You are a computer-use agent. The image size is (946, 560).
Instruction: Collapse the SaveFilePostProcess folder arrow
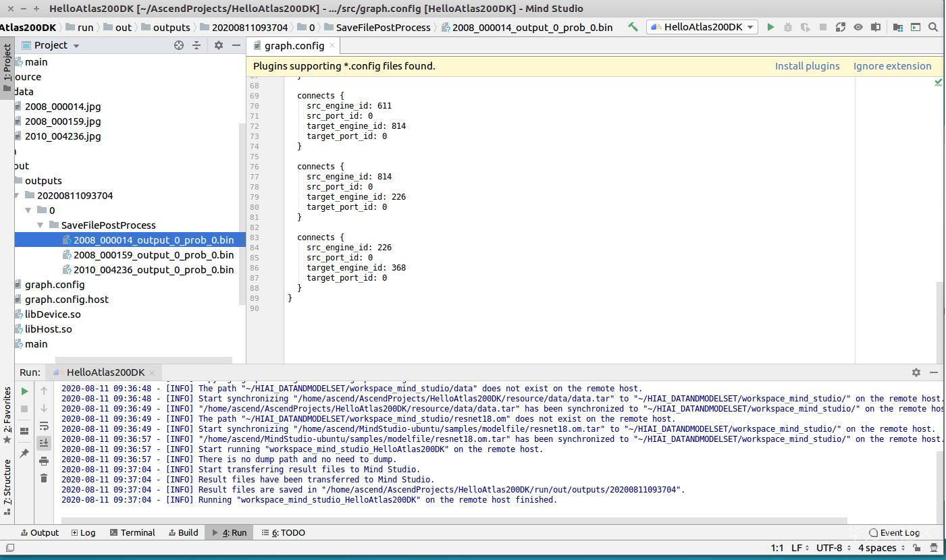(x=41, y=225)
